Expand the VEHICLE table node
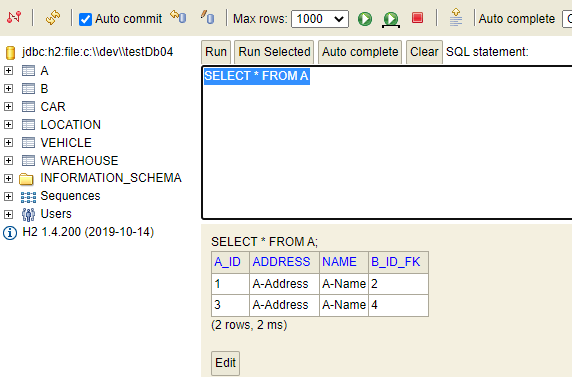 tap(8, 142)
